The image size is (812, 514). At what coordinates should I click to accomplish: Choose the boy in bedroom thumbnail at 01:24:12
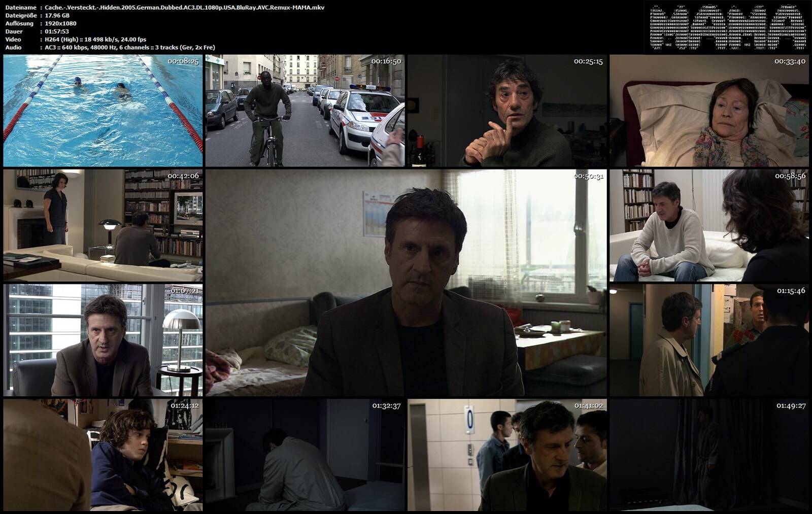click(x=103, y=455)
